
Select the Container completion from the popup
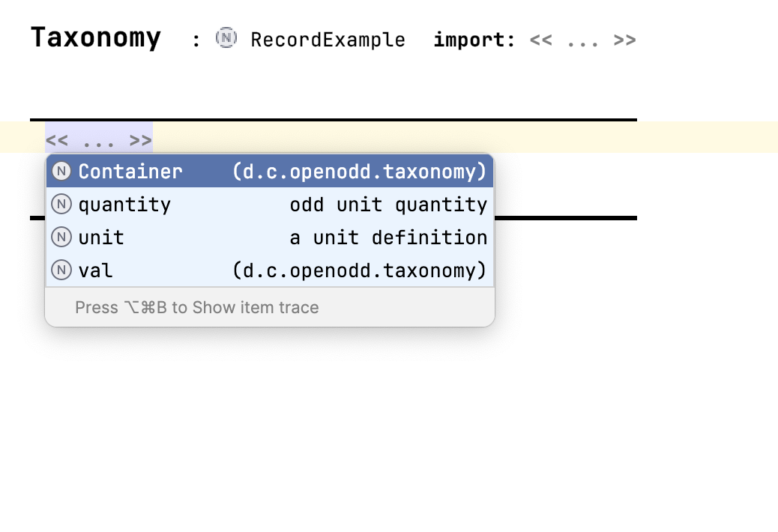tap(130, 171)
